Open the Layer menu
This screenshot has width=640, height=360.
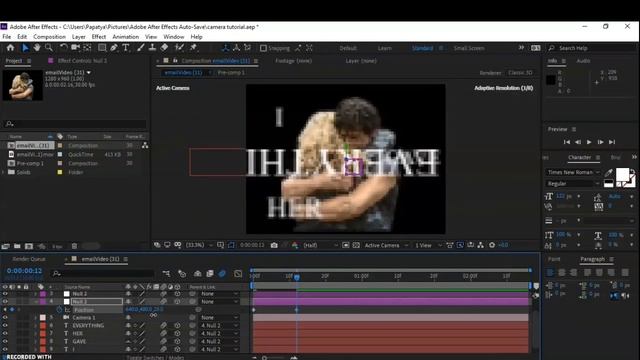click(x=79, y=37)
